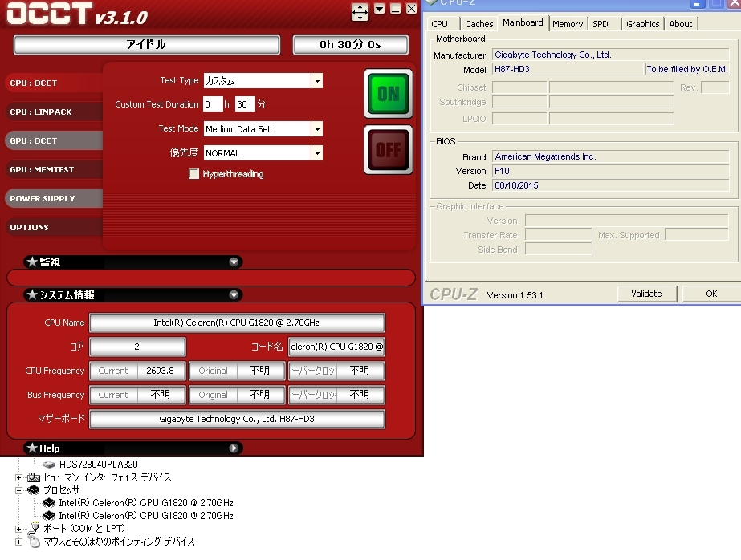Switch to the Caches tab in CPU-Z
Viewport: 741px width, 560px height.
coord(478,24)
